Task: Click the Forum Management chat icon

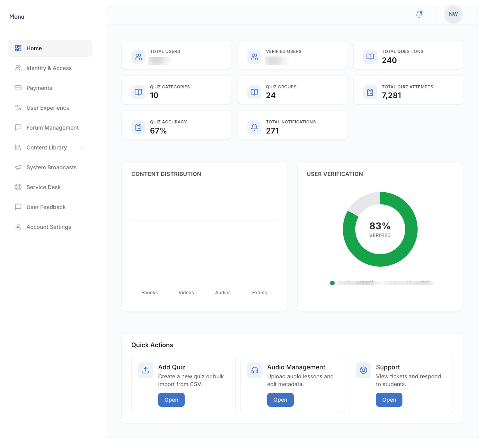Action: coord(18,128)
